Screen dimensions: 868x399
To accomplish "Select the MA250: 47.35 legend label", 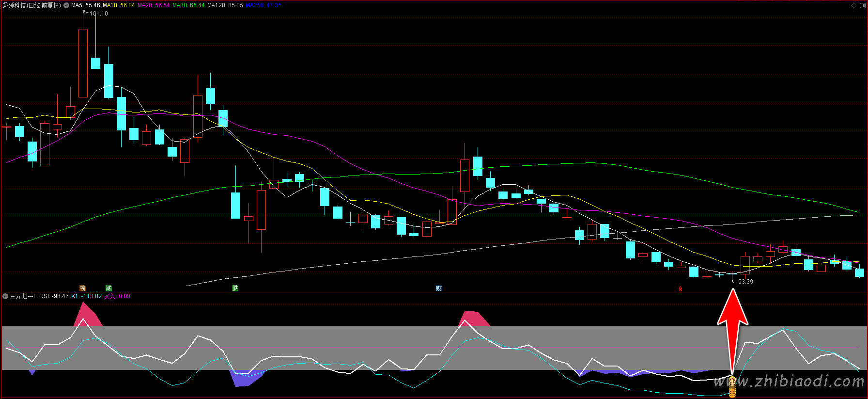I will [263, 5].
